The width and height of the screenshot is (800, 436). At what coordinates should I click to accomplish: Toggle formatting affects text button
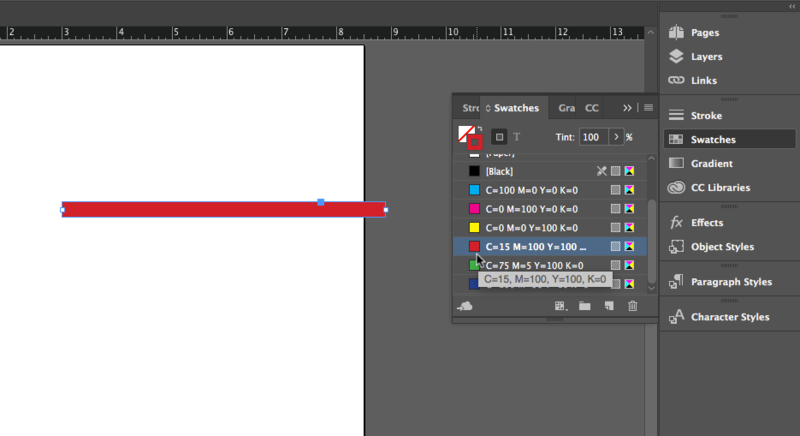(x=517, y=137)
